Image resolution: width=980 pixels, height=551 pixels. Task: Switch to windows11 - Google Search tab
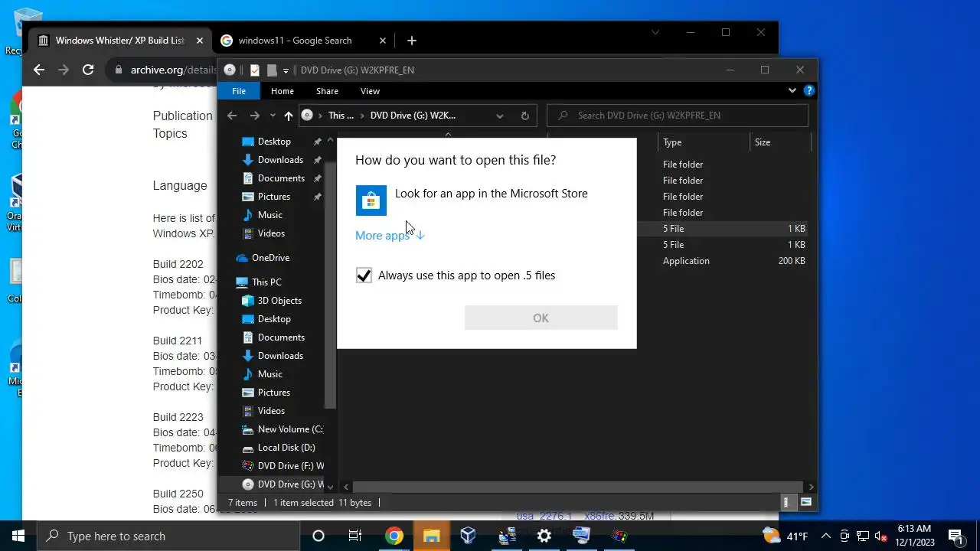tap(295, 41)
